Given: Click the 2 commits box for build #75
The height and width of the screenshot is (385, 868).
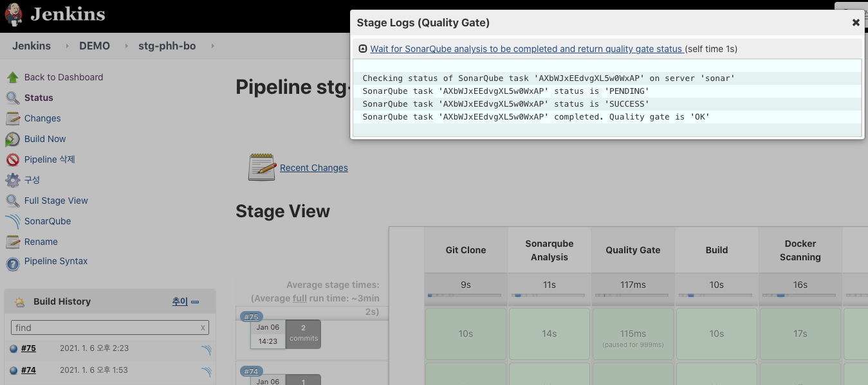Looking at the screenshot, I should coord(303,334).
